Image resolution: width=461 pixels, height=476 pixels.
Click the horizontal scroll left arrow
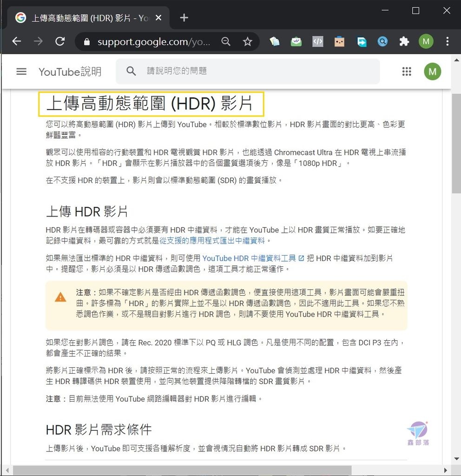tap(7, 470)
